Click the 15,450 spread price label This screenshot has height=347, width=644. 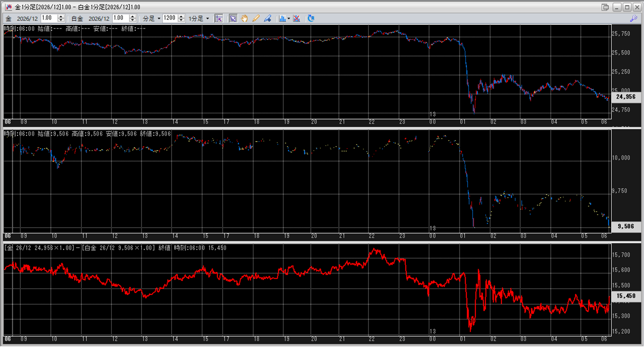[626, 296]
